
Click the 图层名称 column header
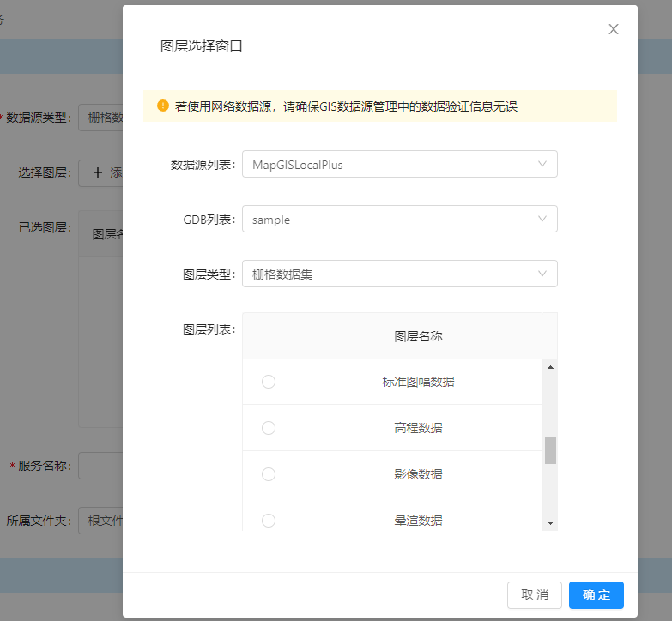[x=418, y=336]
